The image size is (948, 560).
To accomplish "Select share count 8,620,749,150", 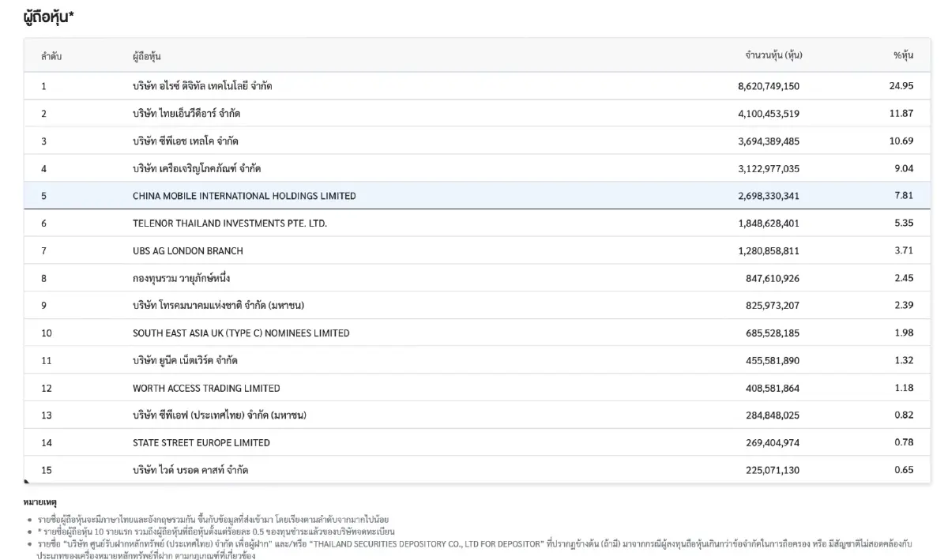I will (x=769, y=86).
